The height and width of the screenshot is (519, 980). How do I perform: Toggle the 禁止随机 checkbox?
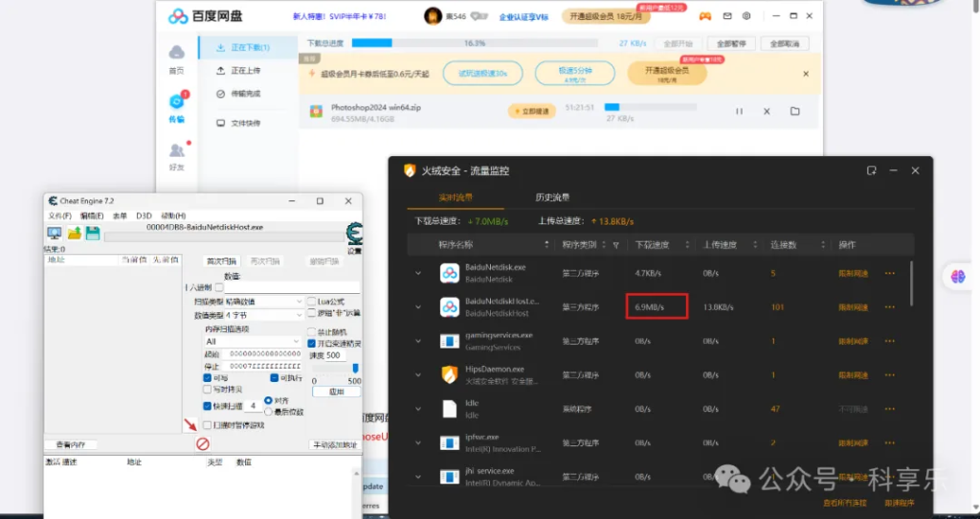(311, 332)
